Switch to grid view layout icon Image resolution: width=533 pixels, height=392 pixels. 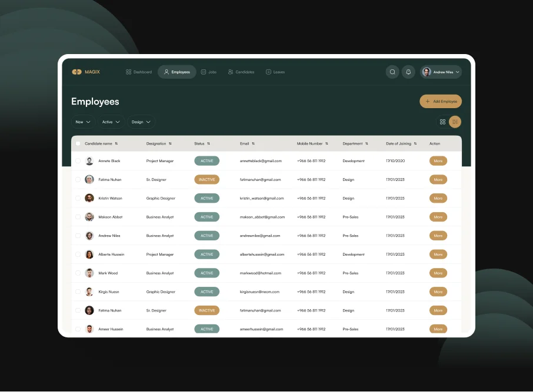(442, 122)
